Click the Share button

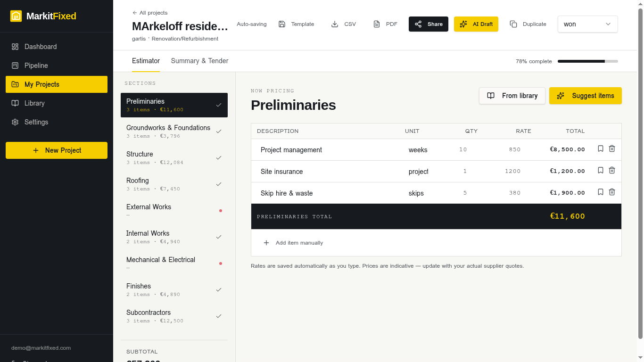pyautogui.click(x=429, y=24)
